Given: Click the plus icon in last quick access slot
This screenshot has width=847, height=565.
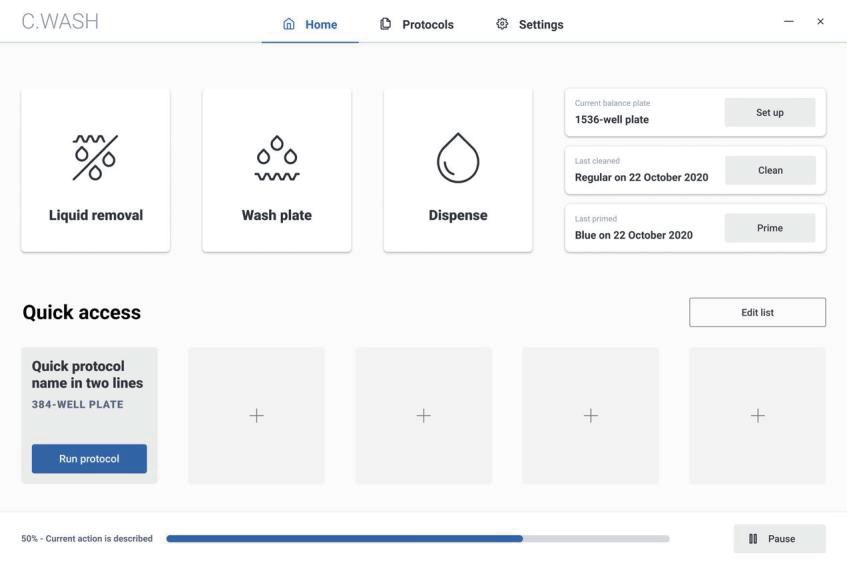Looking at the screenshot, I should (757, 416).
